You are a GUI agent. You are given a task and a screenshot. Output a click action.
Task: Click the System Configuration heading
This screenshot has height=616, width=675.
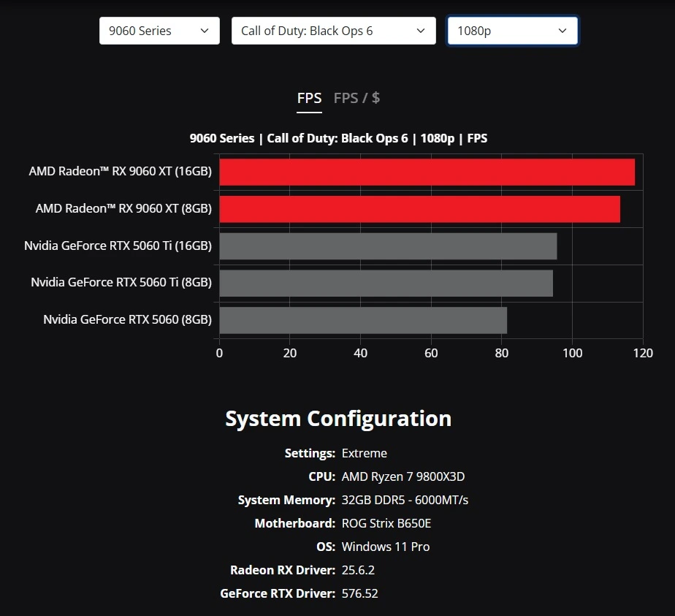click(x=338, y=419)
